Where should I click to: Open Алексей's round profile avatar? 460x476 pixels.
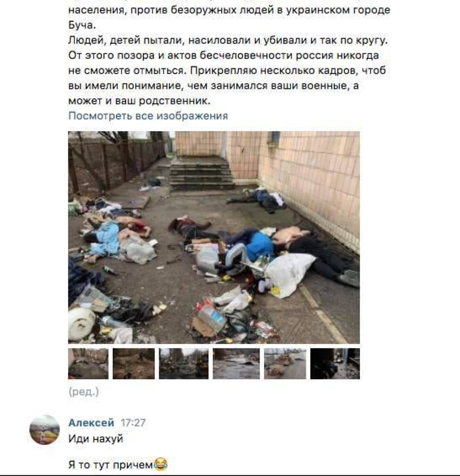[x=45, y=430]
